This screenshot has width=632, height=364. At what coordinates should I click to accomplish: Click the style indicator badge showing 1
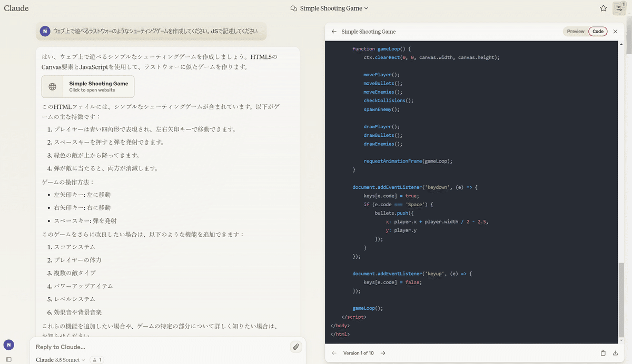(x=97, y=360)
